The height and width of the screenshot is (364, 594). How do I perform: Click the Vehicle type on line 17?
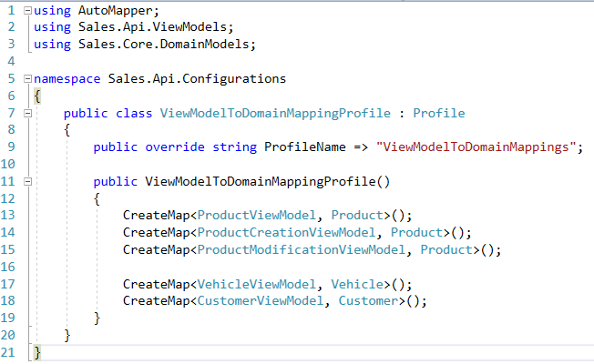point(357,284)
